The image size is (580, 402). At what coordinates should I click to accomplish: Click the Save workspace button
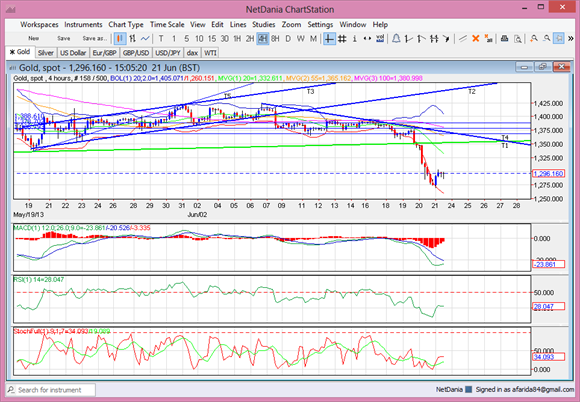point(64,38)
